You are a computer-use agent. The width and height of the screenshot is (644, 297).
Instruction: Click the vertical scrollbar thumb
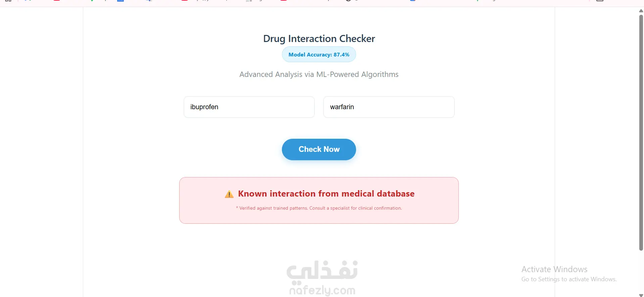(641, 133)
